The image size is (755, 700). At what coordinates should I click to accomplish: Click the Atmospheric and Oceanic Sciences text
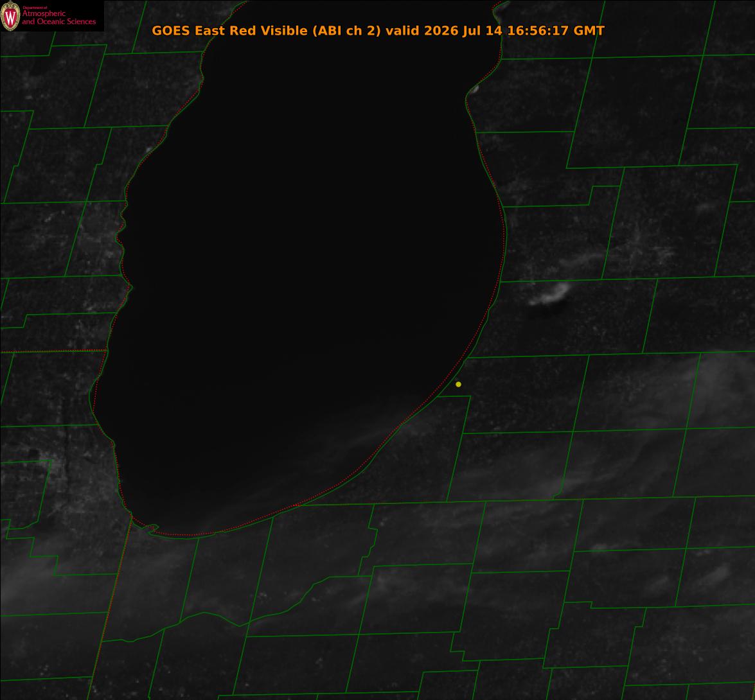pyautogui.click(x=58, y=17)
